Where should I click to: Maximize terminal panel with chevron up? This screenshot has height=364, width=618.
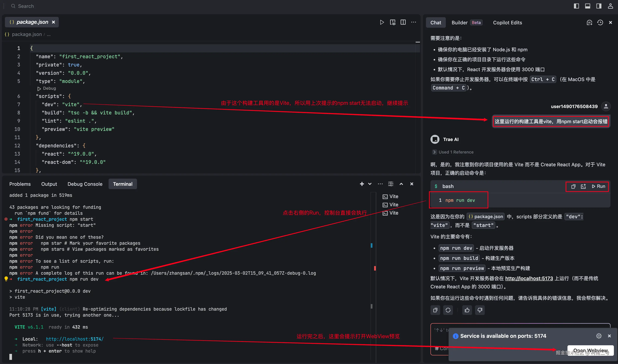point(401,184)
